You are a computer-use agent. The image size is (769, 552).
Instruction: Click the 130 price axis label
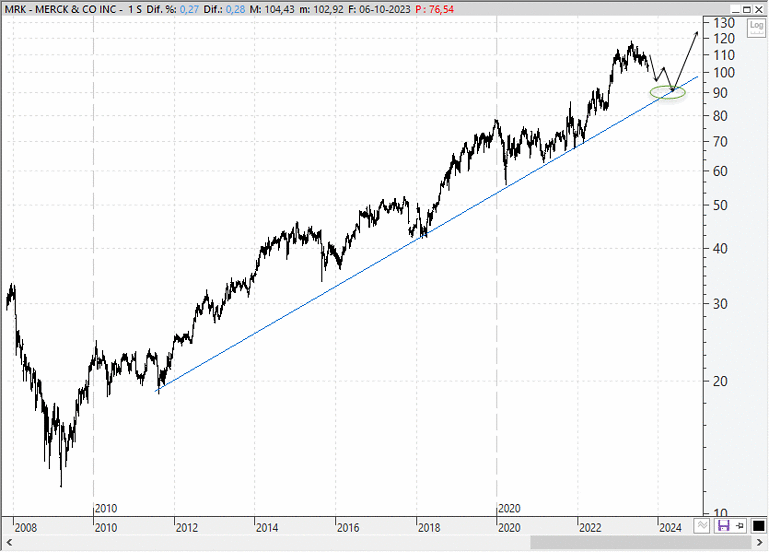pos(723,23)
